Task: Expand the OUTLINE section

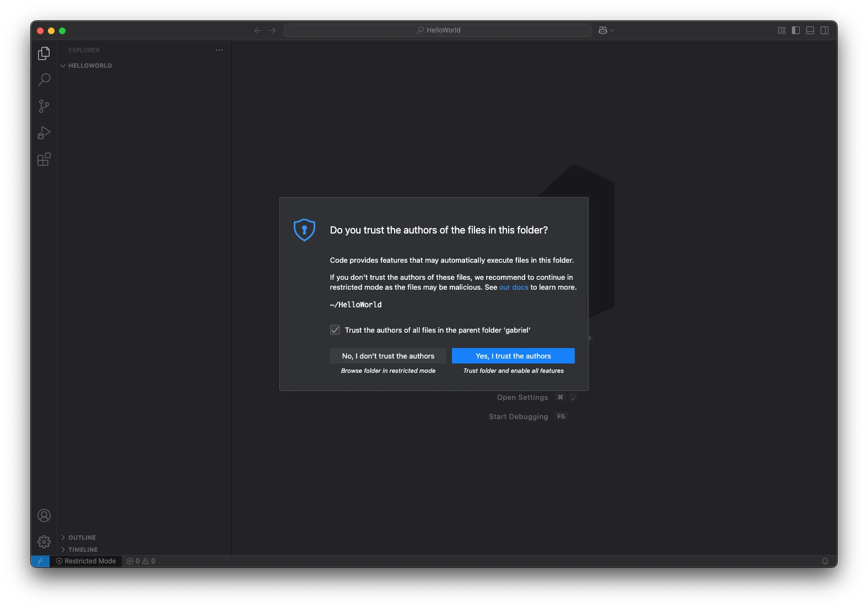Action: click(x=82, y=538)
